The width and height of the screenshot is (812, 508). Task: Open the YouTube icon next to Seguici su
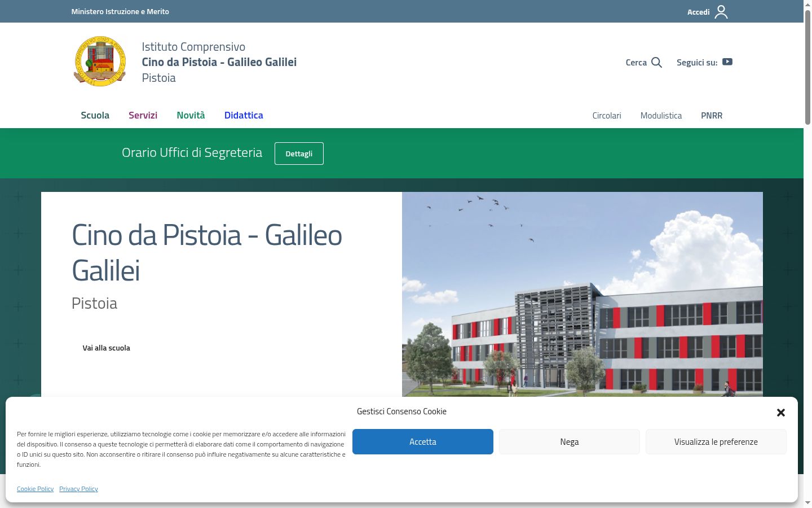pyautogui.click(x=727, y=62)
